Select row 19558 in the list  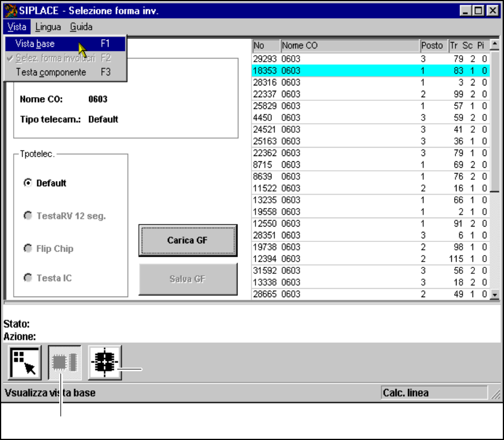371,212
